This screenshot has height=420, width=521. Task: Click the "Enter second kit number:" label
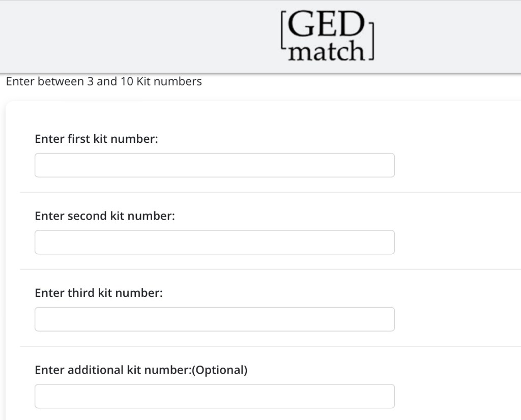pos(104,216)
